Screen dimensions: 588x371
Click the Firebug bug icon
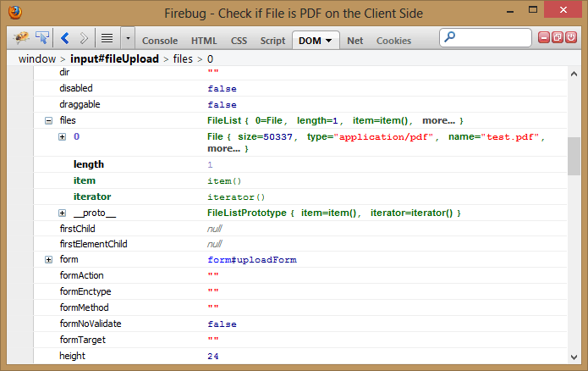click(22, 39)
